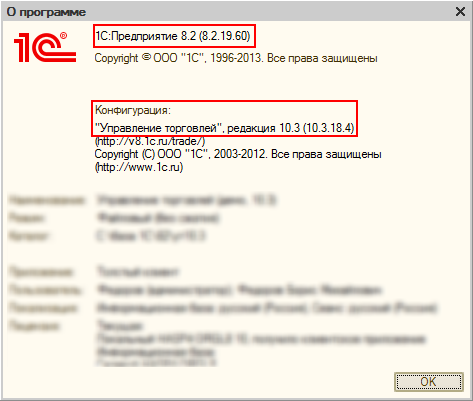The width and height of the screenshot is (473, 401).
Task: Open the www.1c.ru link
Action: [x=139, y=167]
